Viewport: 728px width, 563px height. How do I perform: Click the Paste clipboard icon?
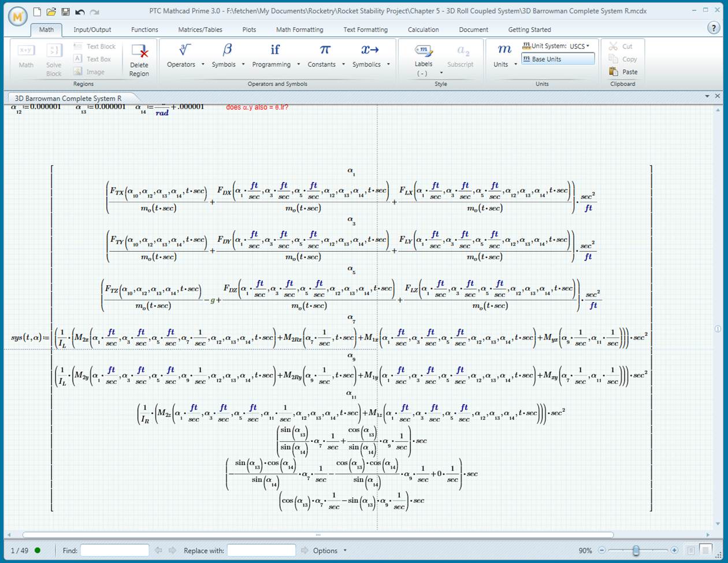(x=614, y=72)
